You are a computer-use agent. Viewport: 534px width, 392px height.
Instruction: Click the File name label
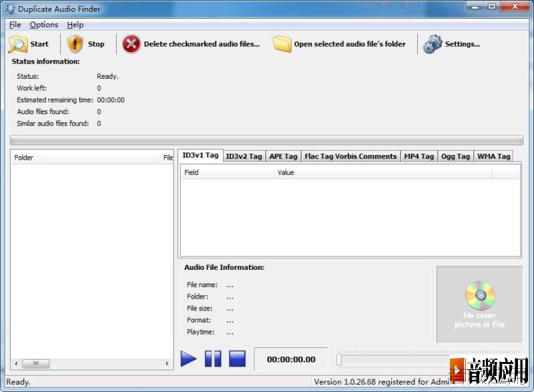(x=202, y=284)
